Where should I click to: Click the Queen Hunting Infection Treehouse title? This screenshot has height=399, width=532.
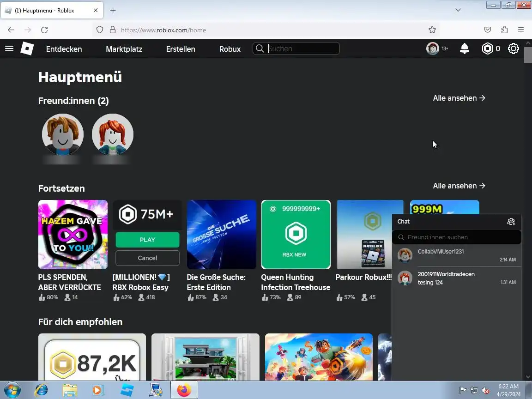296,282
